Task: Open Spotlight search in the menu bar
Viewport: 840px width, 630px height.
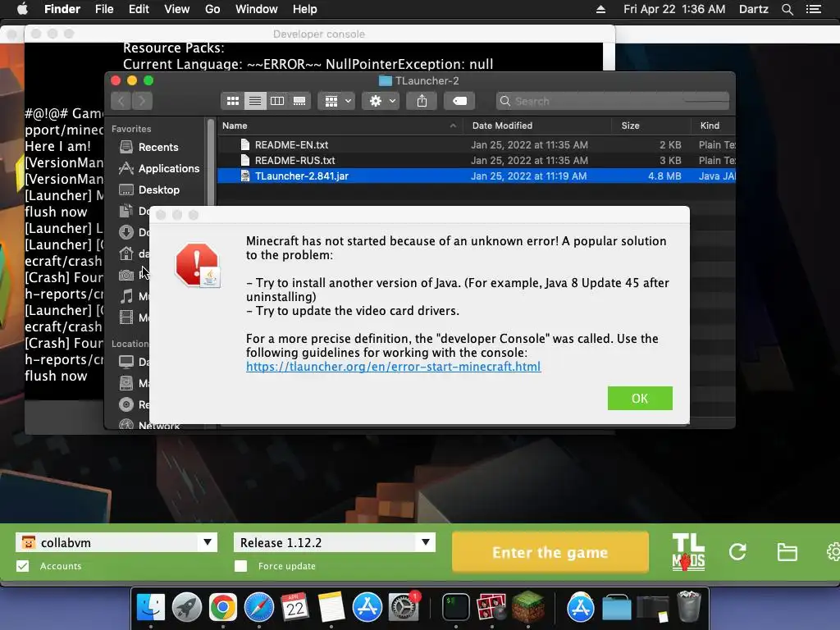Action: click(787, 9)
